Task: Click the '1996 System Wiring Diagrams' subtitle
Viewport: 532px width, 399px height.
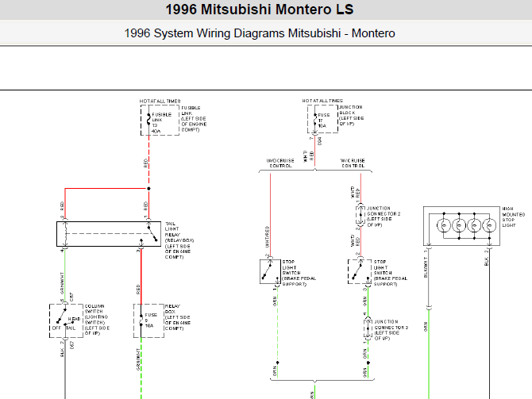Action: (x=260, y=33)
